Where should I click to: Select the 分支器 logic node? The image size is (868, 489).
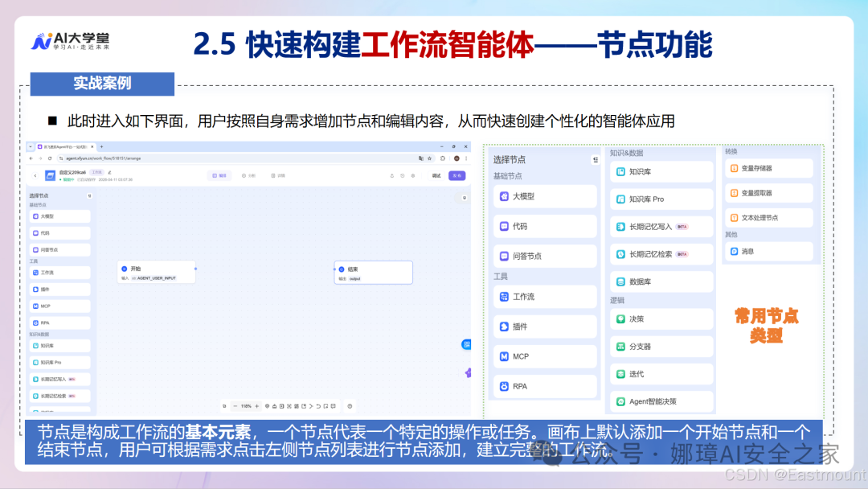[662, 347]
